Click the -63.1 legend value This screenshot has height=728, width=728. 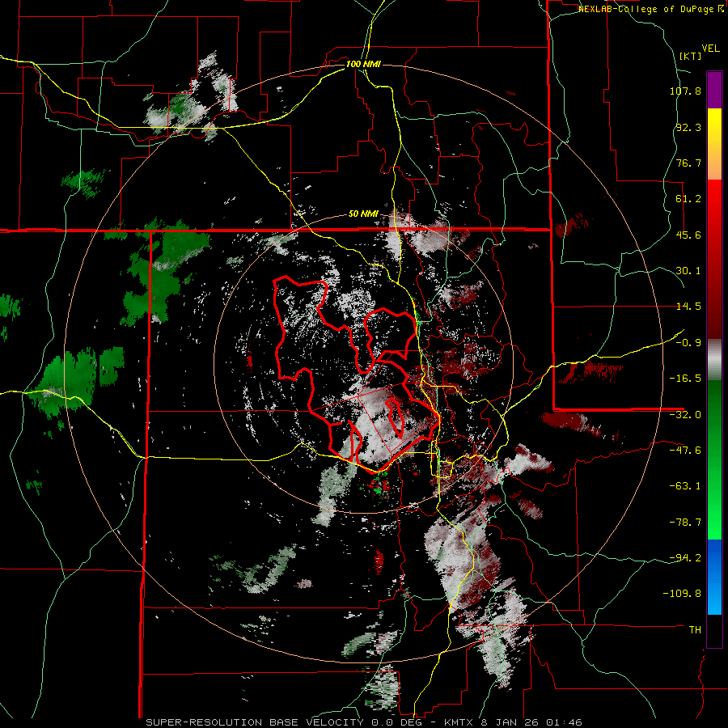685,486
